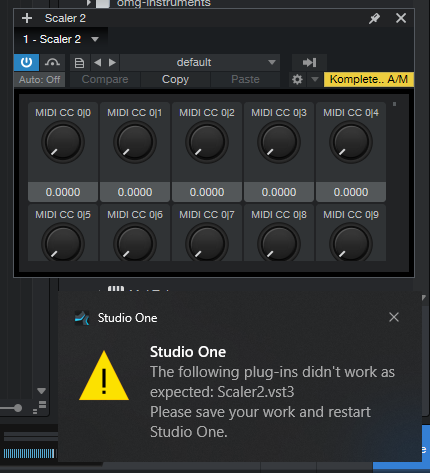The width and height of the screenshot is (430, 473).
Task: Click the MIDI CC 0|9 label
Action: click(351, 215)
